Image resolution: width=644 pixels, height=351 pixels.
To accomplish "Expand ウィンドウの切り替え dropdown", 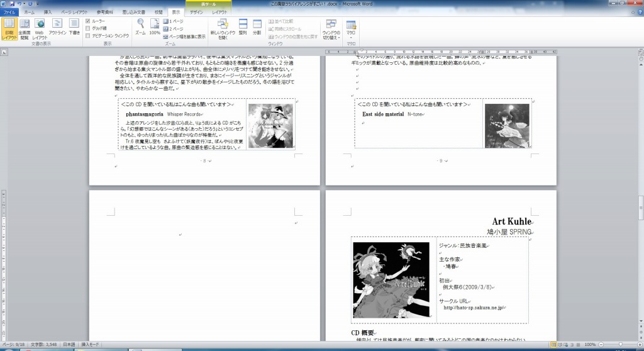I will point(331,29).
